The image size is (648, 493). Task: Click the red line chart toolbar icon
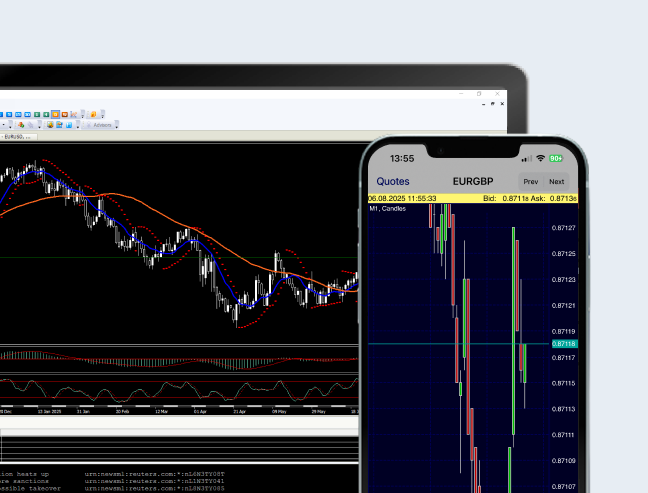pos(74,115)
